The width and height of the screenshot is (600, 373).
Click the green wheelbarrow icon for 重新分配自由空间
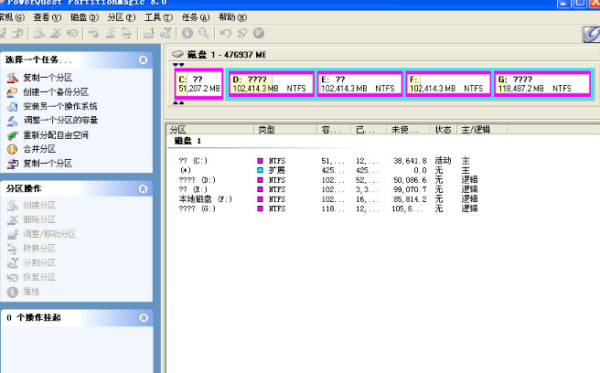(x=12, y=135)
